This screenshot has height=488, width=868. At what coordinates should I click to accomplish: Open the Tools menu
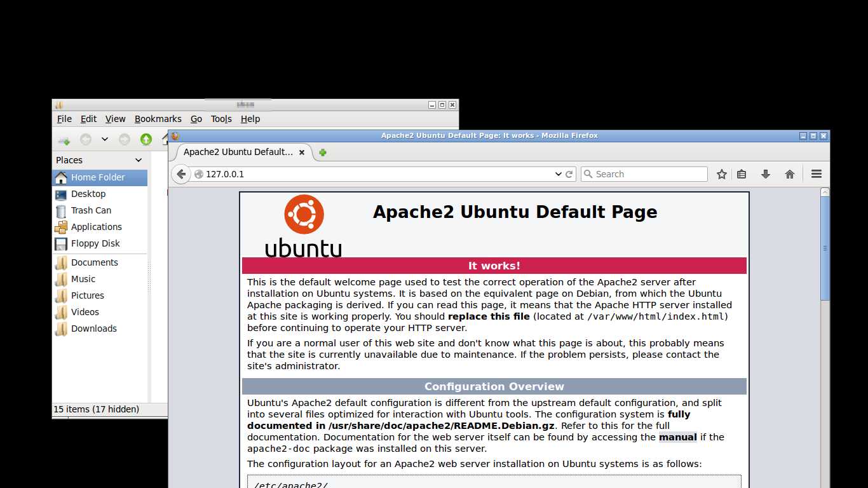coord(221,119)
